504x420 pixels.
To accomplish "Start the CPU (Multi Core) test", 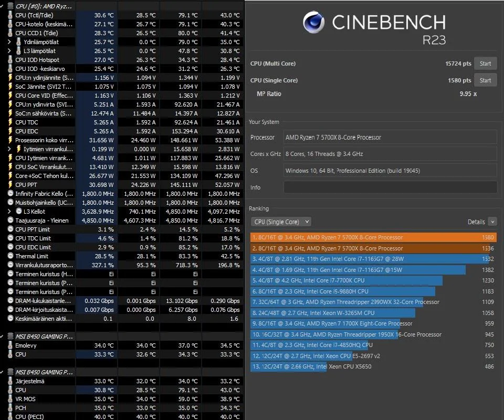I will click(485, 64).
